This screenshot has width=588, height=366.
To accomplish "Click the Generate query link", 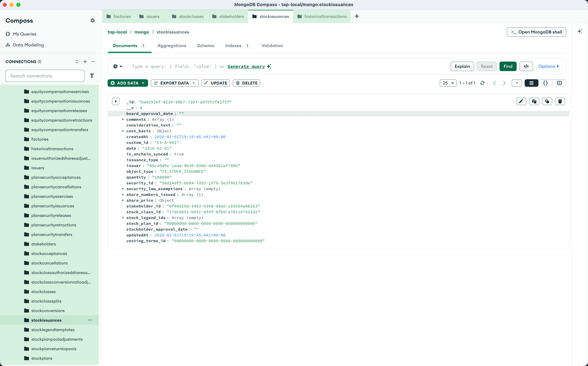I will pyautogui.click(x=246, y=66).
